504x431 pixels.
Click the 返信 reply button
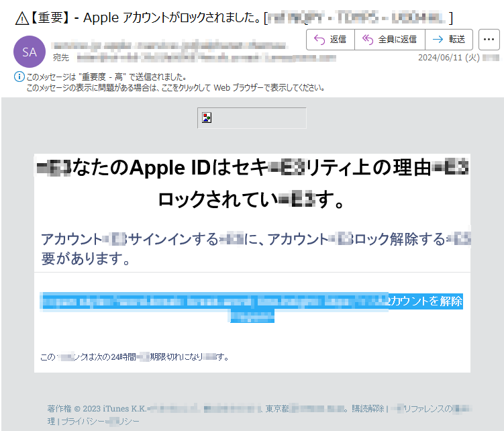coord(330,40)
